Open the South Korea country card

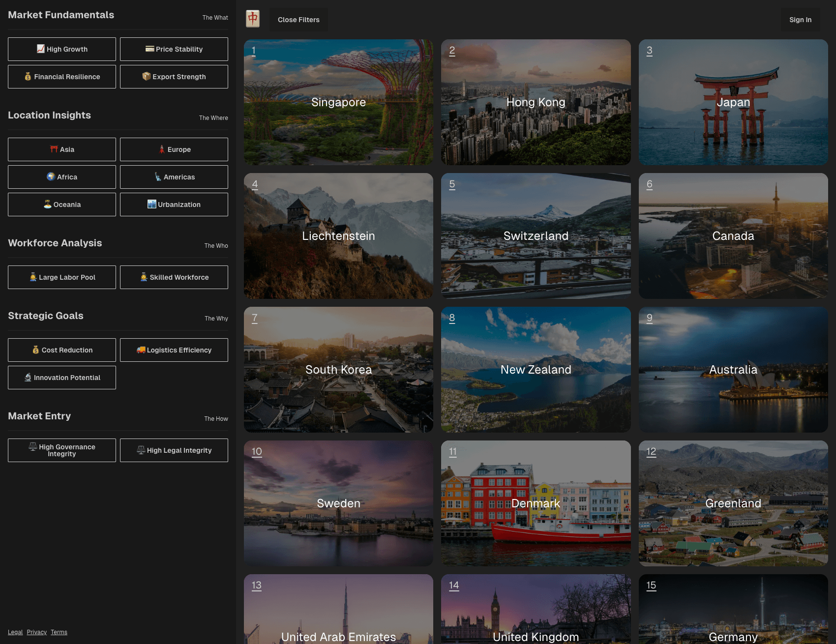(x=338, y=370)
